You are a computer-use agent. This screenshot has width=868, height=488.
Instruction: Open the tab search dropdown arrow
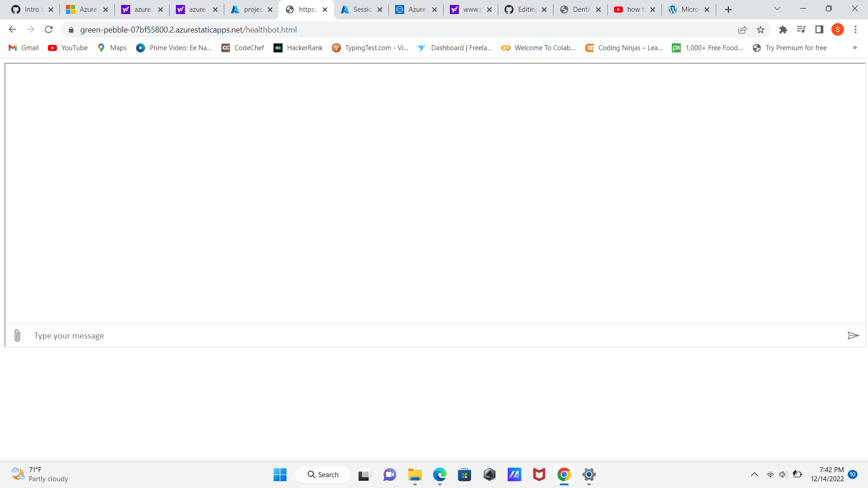[x=777, y=9]
